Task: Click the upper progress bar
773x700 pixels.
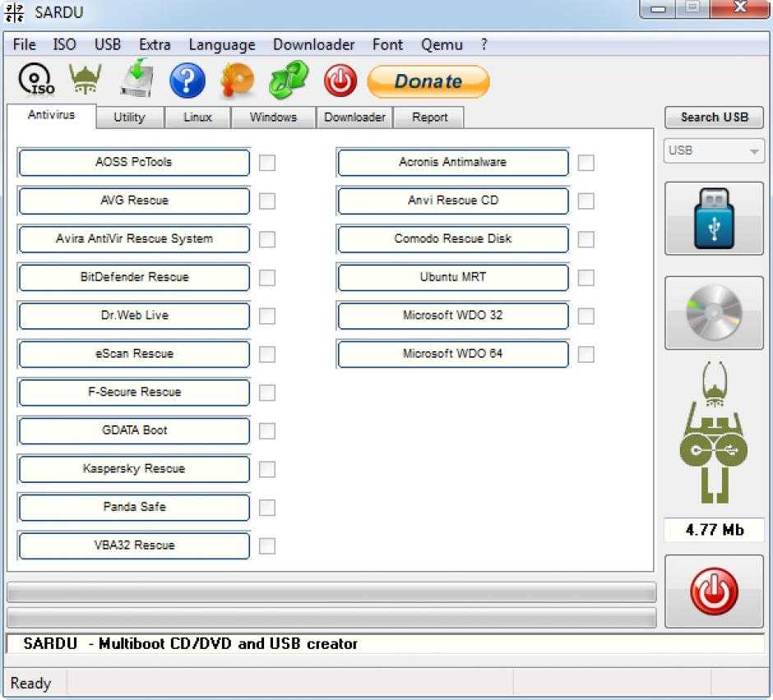Action: coord(331,591)
